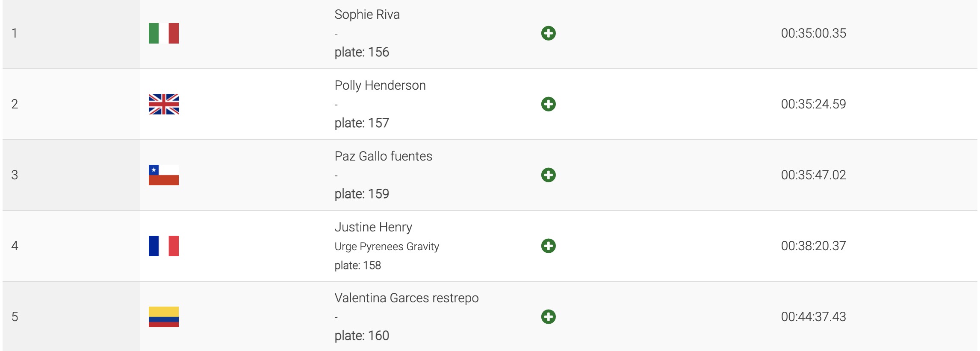Click the Colombian flag icon
980x351 pixels.
[163, 317]
